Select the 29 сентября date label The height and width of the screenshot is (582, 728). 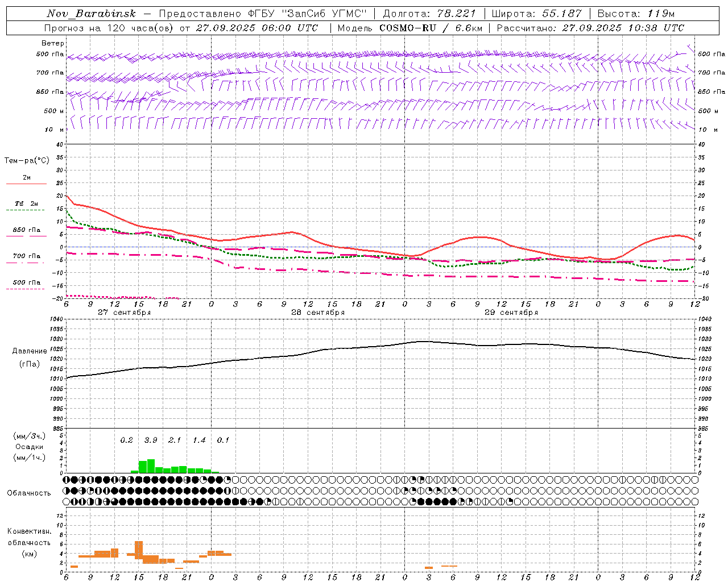click(x=511, y=313)
